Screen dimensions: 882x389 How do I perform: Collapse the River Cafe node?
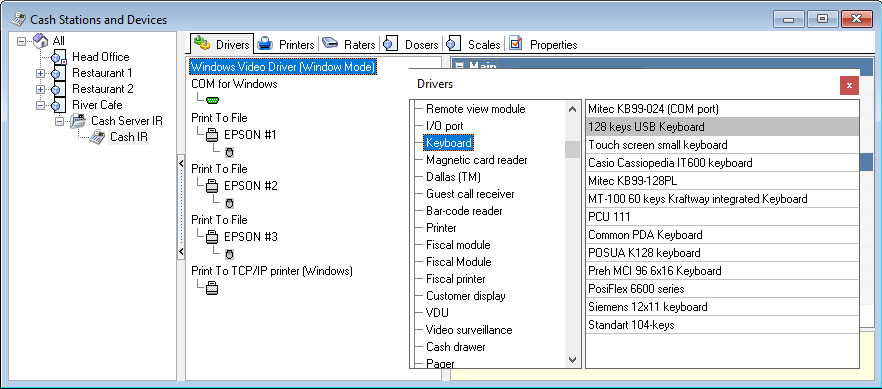click(x=40, y=105)
